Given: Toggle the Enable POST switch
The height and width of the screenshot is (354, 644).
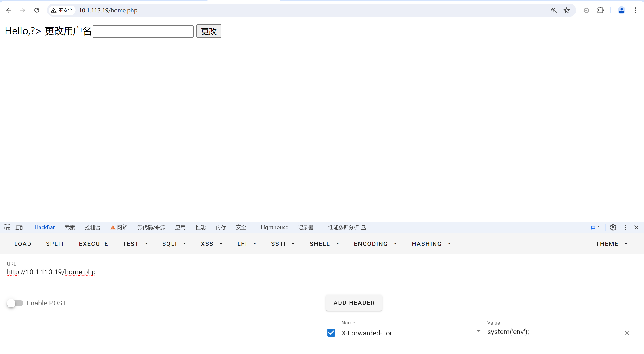Looking at the screenshot, I should click(15, 303).
